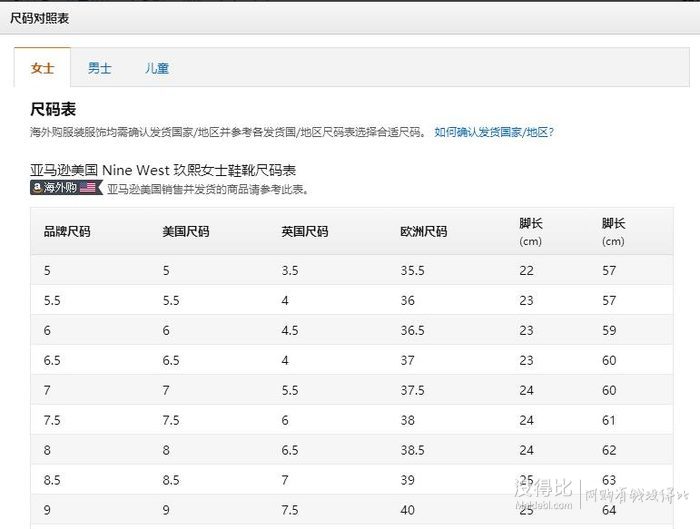Open the 如何确认发货国家/地区? link
Image resolution: width=700 pixels, height=529 pixels.
point(494,132)
